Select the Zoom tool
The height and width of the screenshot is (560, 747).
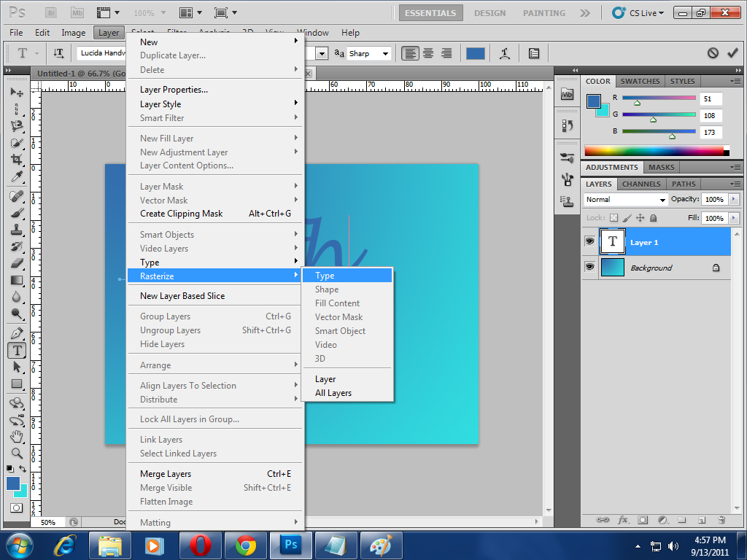[x=18, y=453]
